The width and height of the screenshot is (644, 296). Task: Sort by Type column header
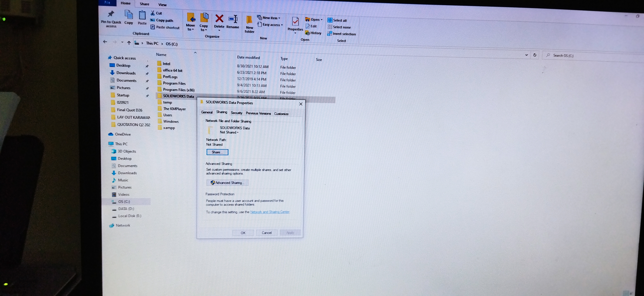pos(284,59)
